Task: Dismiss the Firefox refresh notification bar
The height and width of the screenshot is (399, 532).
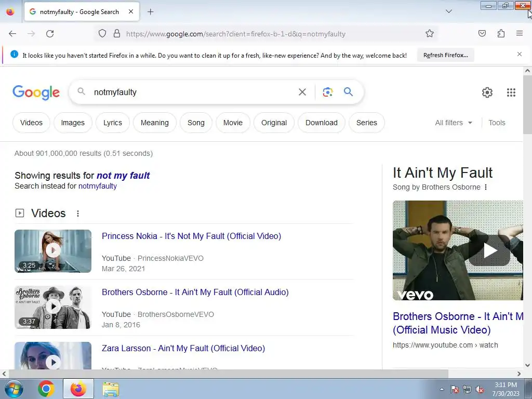Action: tap(519, 54)
